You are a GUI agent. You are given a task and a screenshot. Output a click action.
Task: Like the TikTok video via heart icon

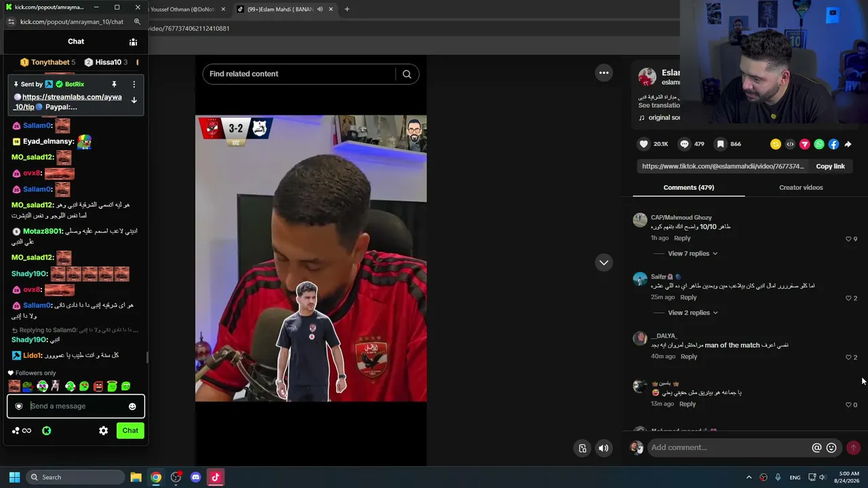coord(644,144)
